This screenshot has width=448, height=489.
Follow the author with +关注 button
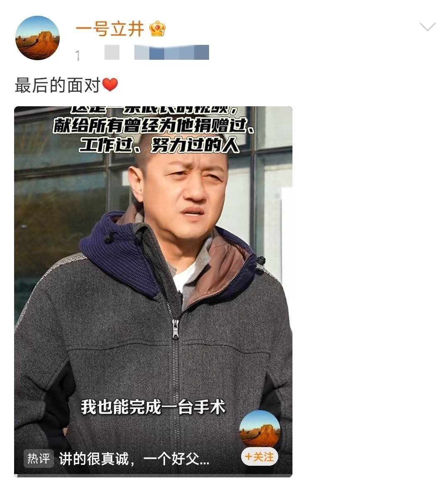point(260,457)
